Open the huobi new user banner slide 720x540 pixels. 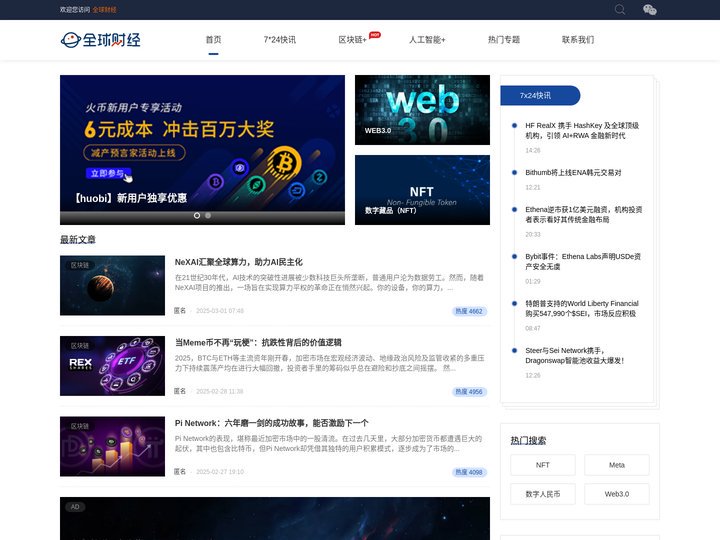coord(202,150)
